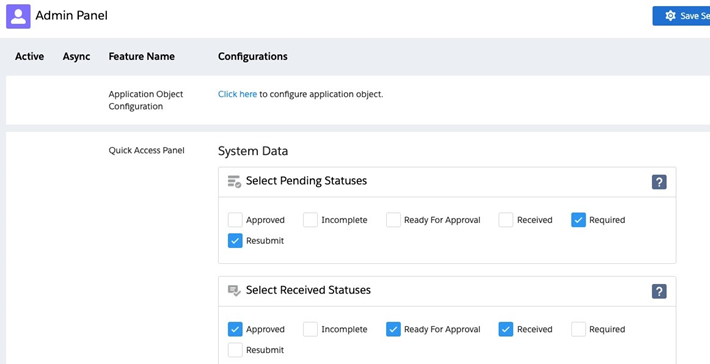Open help for Select Pending Statuses
This screenshot has width=710, height=364.
coord(659,182)
